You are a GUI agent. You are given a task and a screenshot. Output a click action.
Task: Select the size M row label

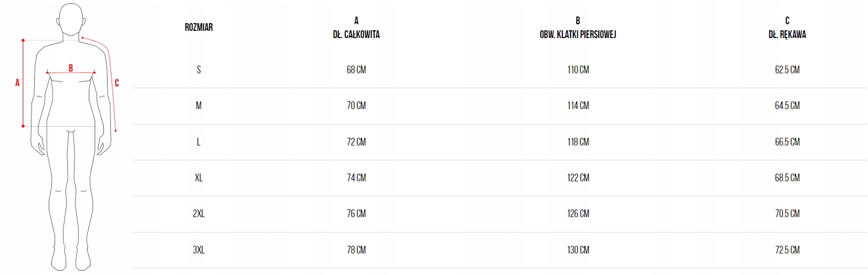(199, 105)
